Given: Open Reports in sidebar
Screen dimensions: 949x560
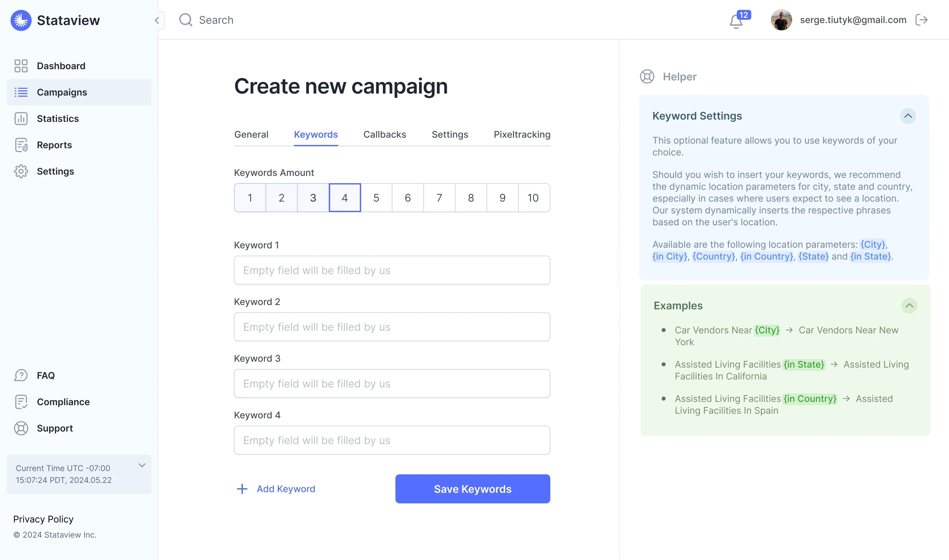Looking at the screenshot, I should pos(54,145).
